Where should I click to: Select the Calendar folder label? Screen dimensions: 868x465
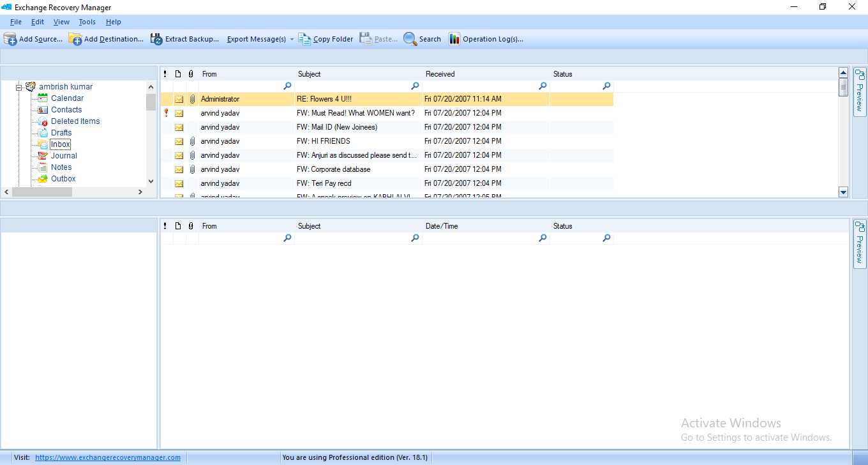point(68,98)
